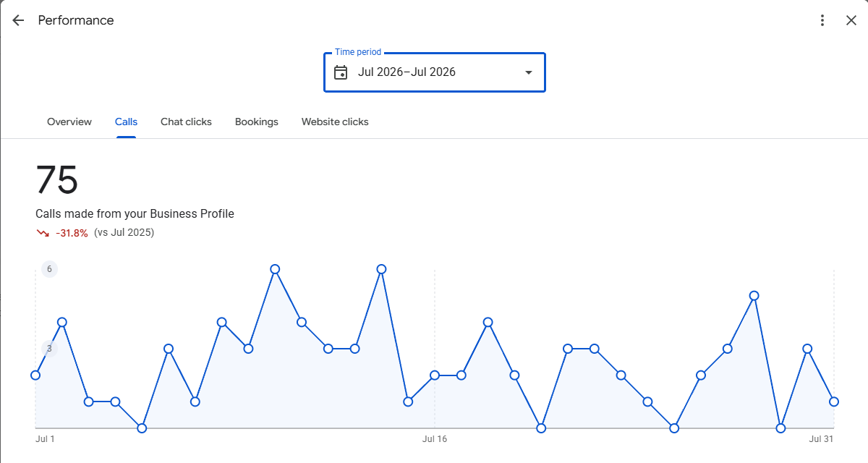This screenshot has width=868, height=463.
Task: Click the Jul 1 axis label
Action: point(45,439)
